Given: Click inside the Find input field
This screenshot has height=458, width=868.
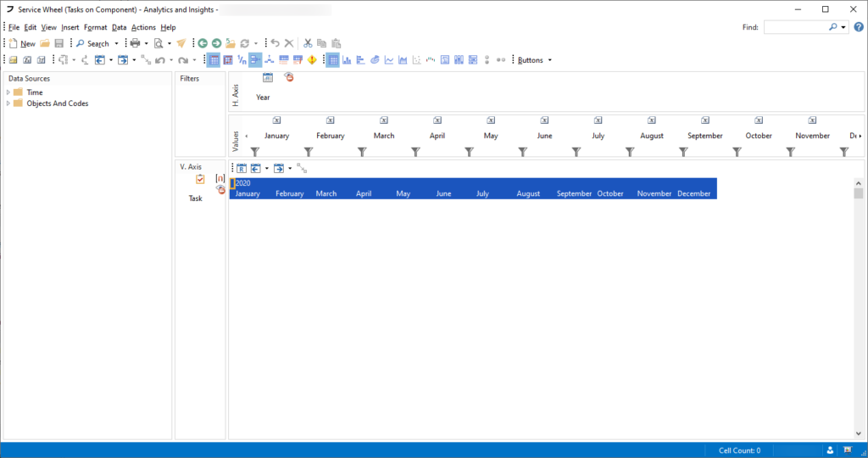Looking at the screenshot, I should pyautogui.click(x=795, y=27).
